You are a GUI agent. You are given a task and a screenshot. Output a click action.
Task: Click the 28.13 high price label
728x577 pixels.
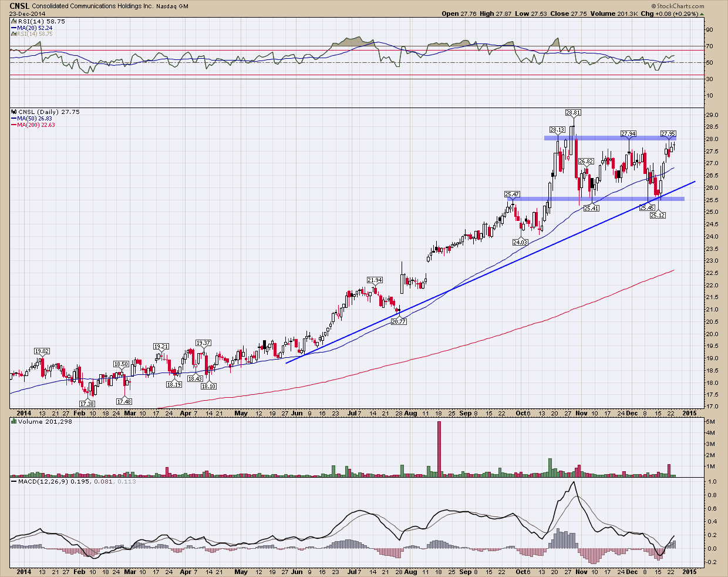coord(557,129)
